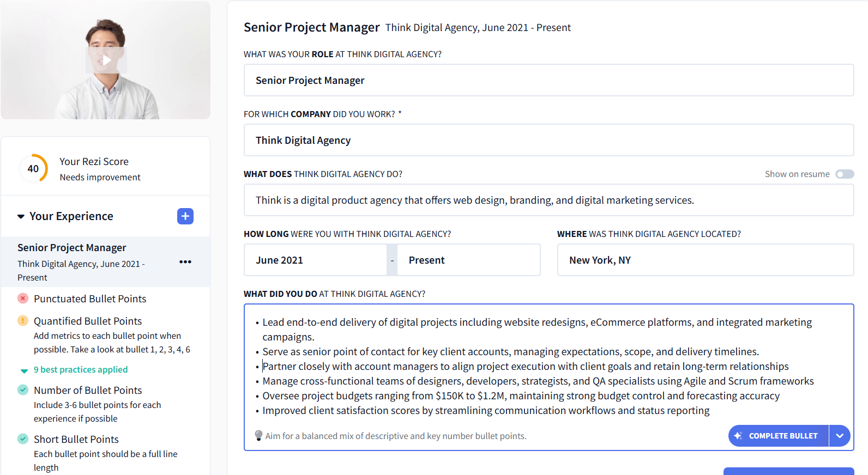This screenshot has height=475, width=868.
Task: Click the plus icon to add a new experience
Action: 185,216
